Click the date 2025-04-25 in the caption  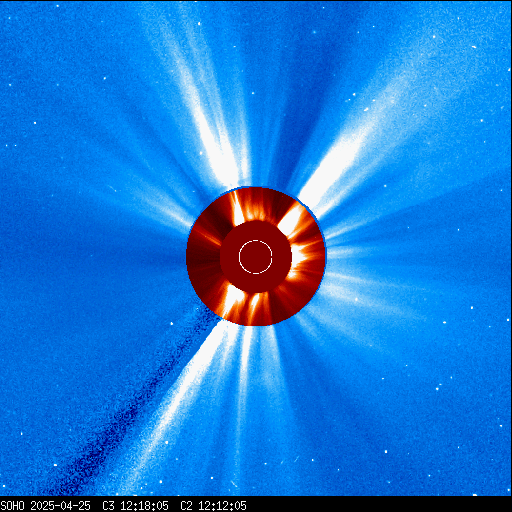click(60, 506)
